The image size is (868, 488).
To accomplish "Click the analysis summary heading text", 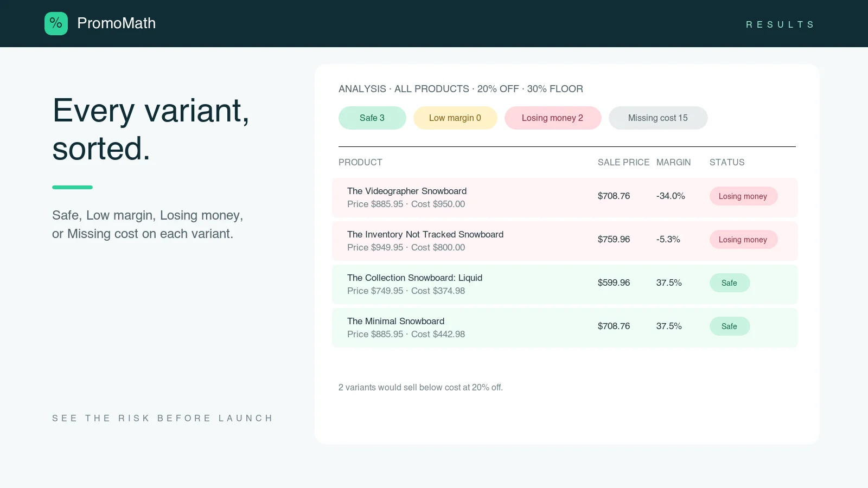I will 461,89.
